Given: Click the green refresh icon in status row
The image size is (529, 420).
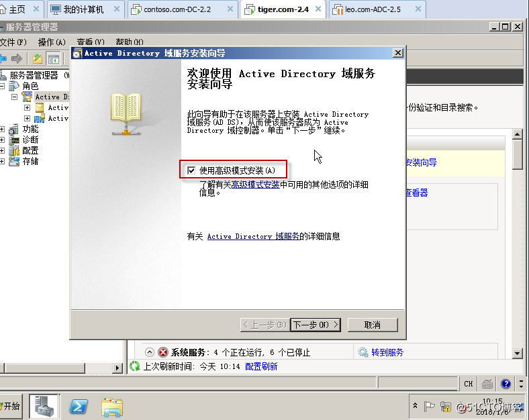Looking at the screenshot, I should click(135, 366).
